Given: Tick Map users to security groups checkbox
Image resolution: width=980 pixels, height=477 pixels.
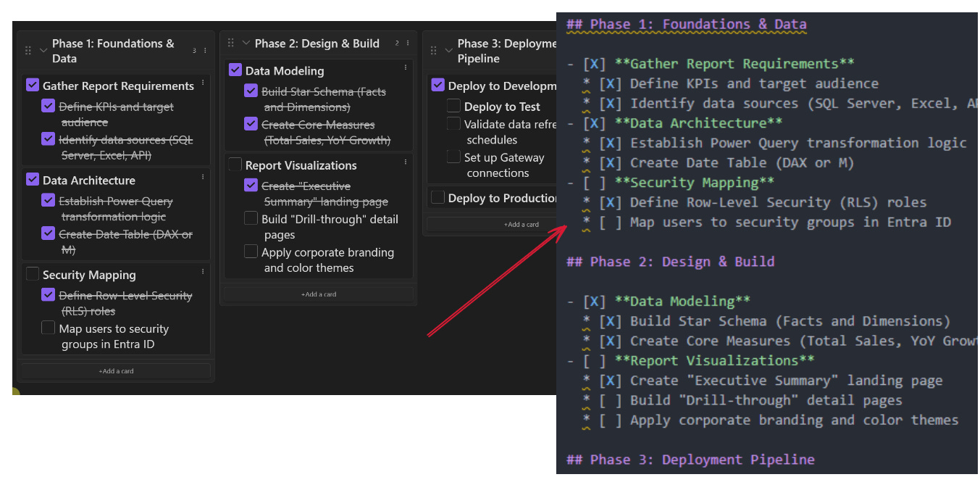Looking at the screenshot, I should pos(49,328).
